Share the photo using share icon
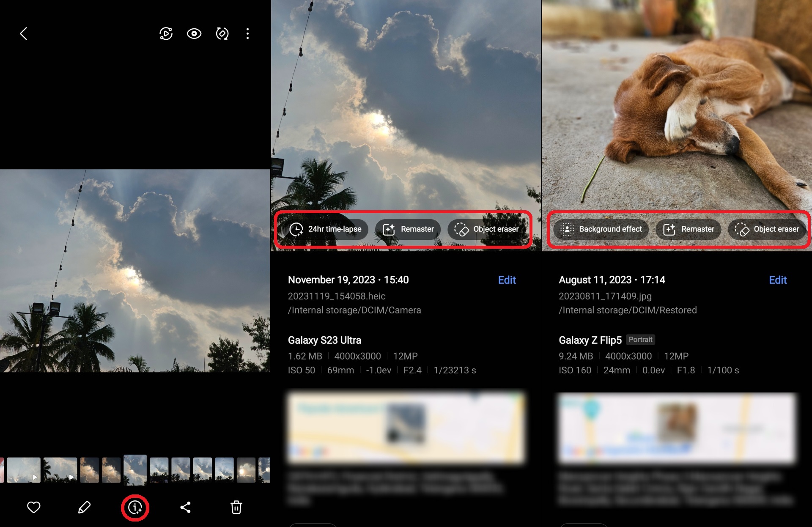 coord(186,507)
